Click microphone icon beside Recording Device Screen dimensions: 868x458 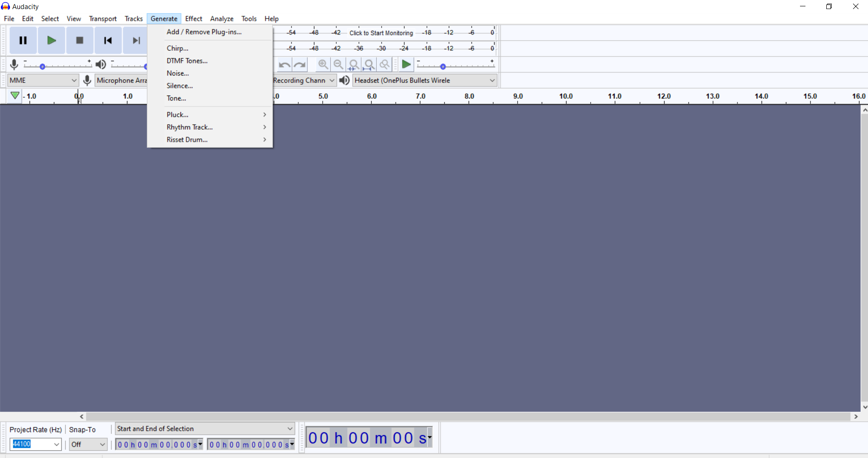coord(87,81)
